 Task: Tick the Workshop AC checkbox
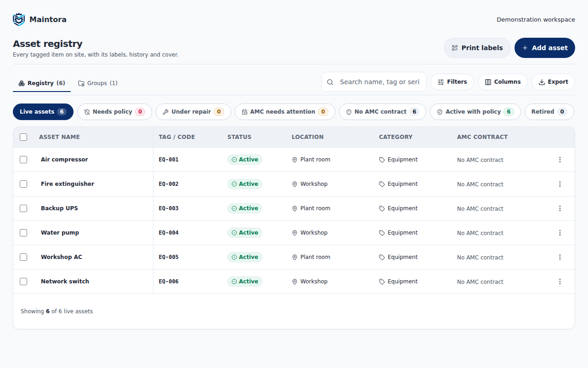point(23,257)
